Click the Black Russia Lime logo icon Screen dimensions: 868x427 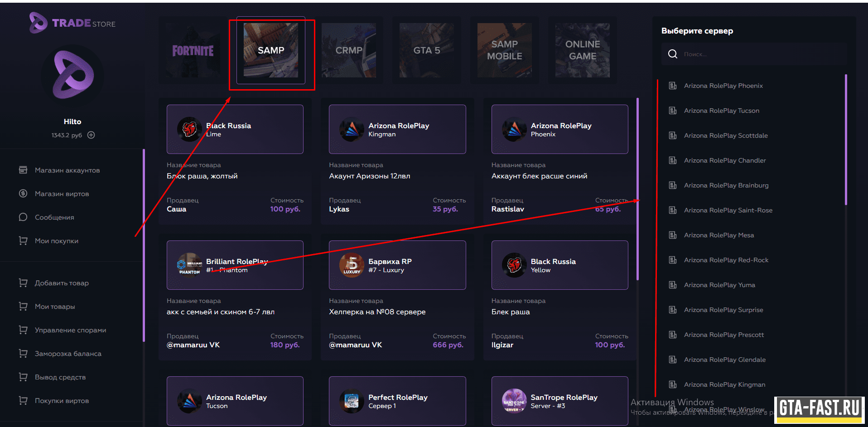tap(189, 129)
